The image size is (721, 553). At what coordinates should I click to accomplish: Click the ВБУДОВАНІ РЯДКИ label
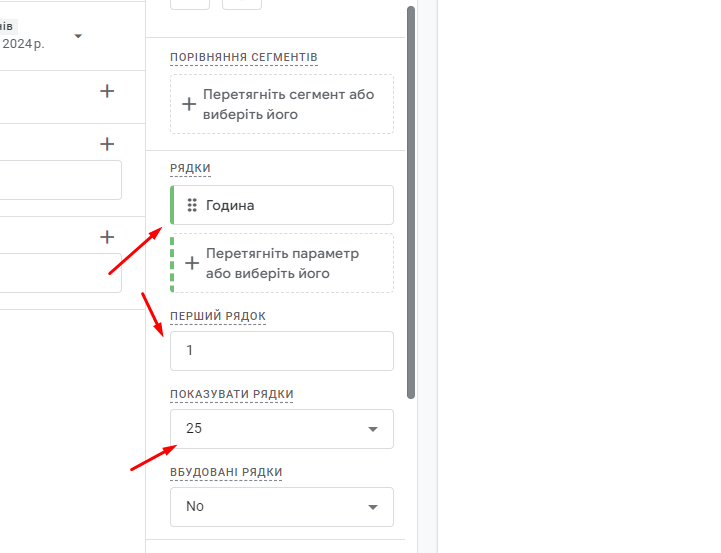click(x=226, y=472)
